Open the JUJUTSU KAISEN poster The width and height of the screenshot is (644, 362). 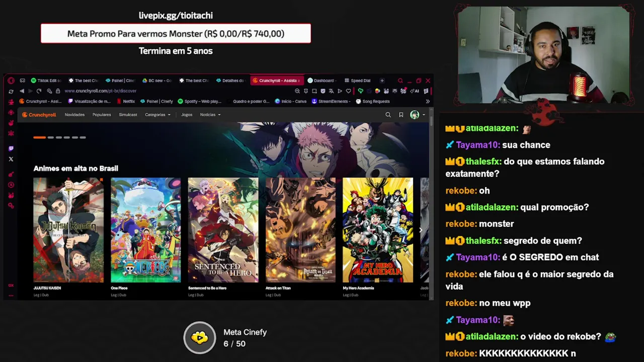(68, 230)
